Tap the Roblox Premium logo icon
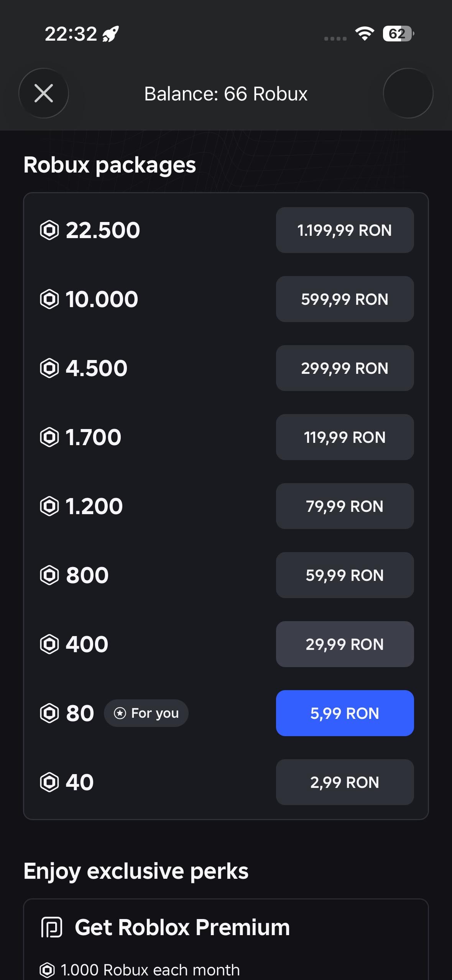The height and width of the screenshot is (980, 452). pyautogui.click(x=52, y=927)
